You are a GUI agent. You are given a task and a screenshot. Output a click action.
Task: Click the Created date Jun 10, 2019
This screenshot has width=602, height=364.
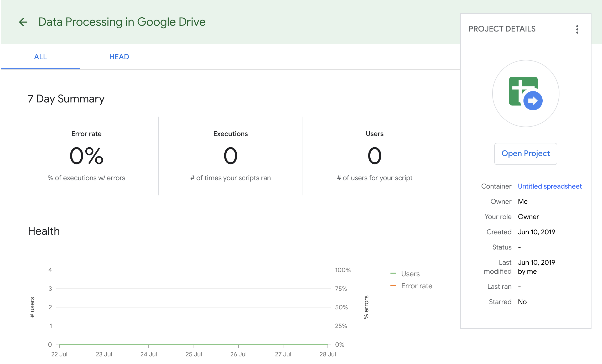536,232
